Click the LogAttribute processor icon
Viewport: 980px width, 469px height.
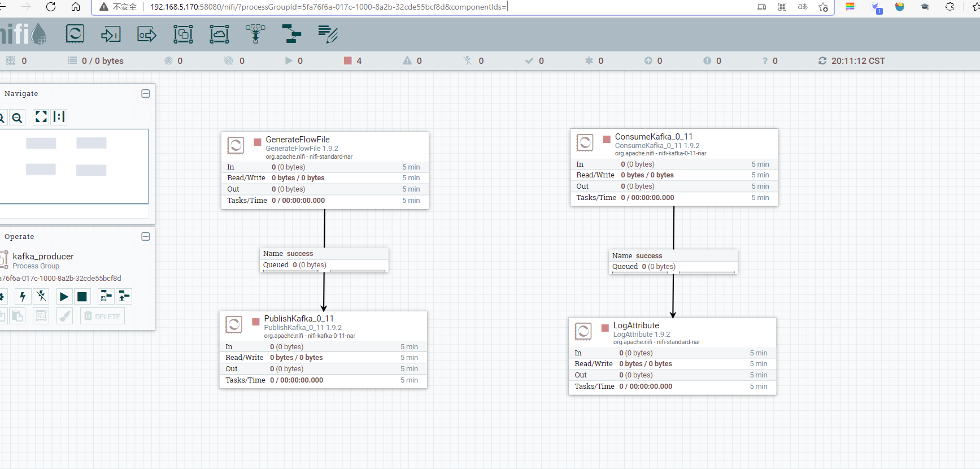pyautogui.click(x=583, y=331)
